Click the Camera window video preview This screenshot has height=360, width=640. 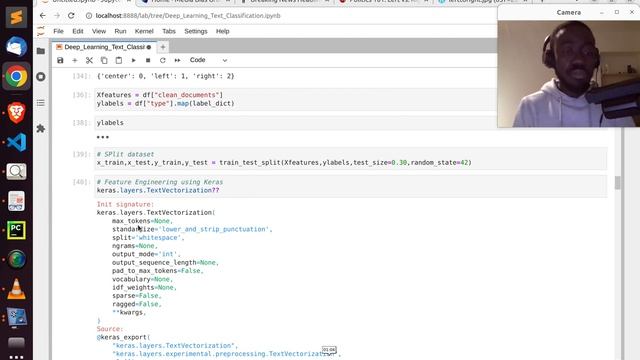click(x=569, y=73)
